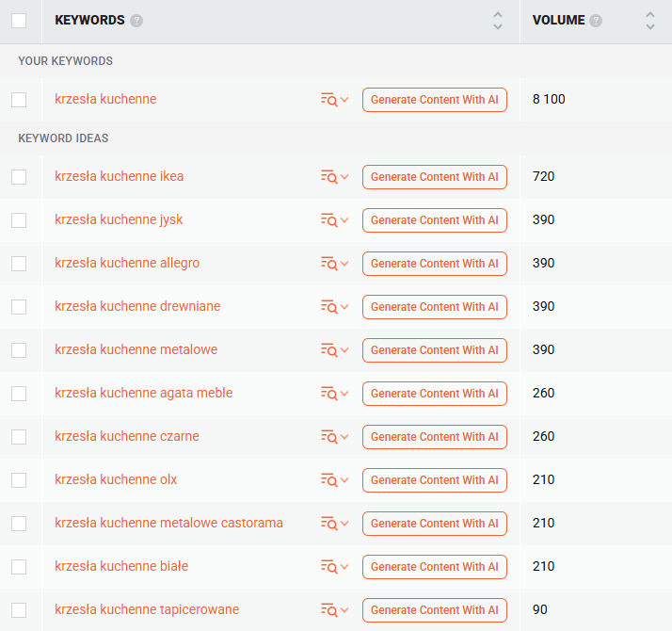Generate Content With AI for krzesła kuchenne olx

435,480
